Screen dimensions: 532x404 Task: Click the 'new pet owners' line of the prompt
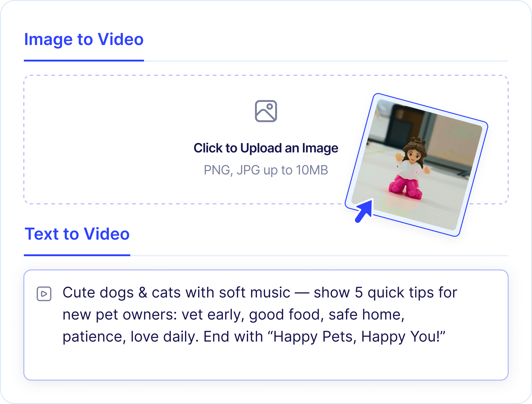(233, 314)
